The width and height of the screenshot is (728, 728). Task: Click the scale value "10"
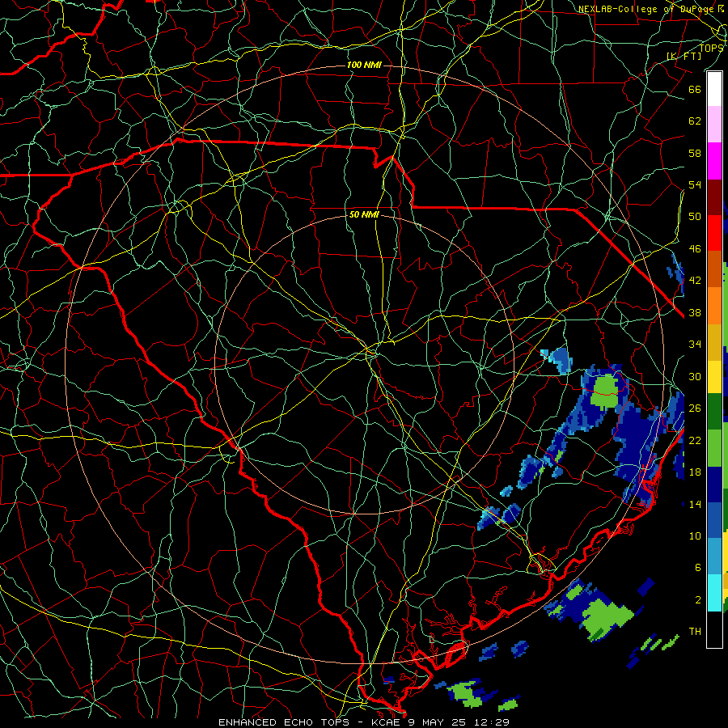pos(695,536)
